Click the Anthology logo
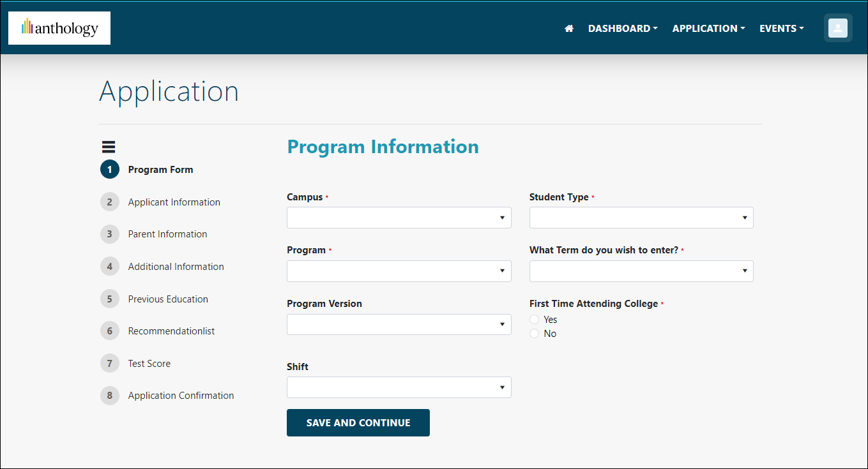The height and width of the screenshot is (469, 868). pyautogui.click(x=59, y=28)
